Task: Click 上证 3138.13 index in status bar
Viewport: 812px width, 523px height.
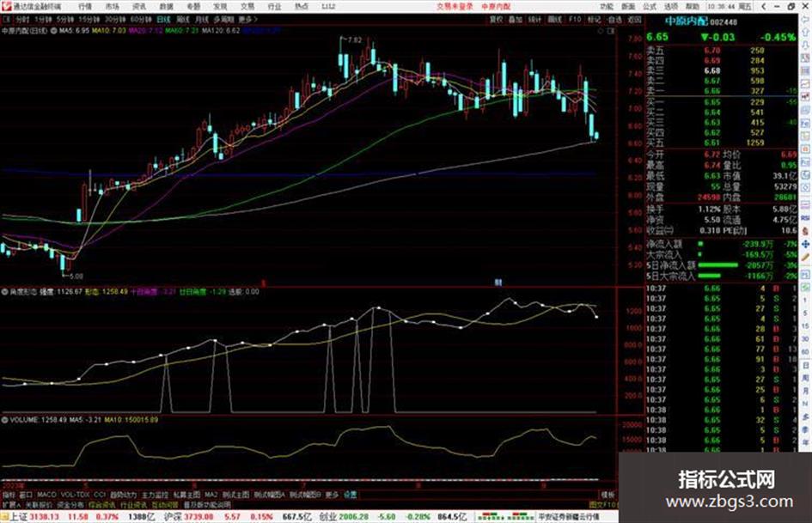Action: coord(34,517)
